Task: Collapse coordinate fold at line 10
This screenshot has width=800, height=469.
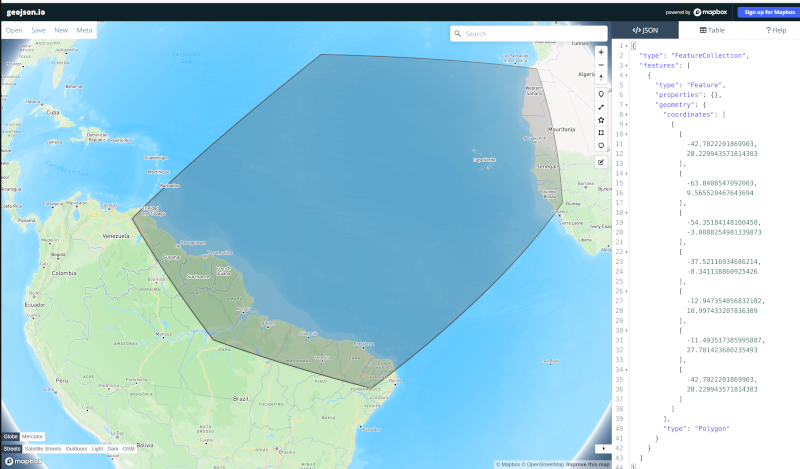Action: click(x=627, y=134)
